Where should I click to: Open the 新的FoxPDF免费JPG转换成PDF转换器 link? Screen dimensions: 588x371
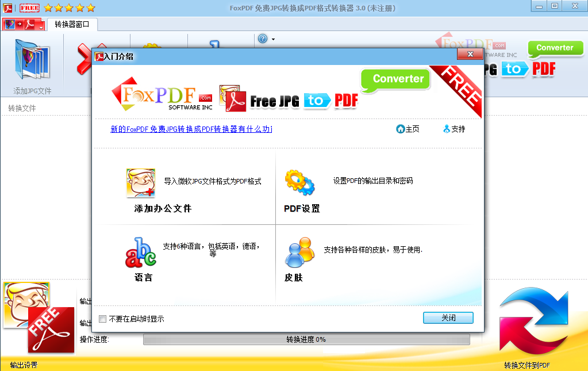191,129
